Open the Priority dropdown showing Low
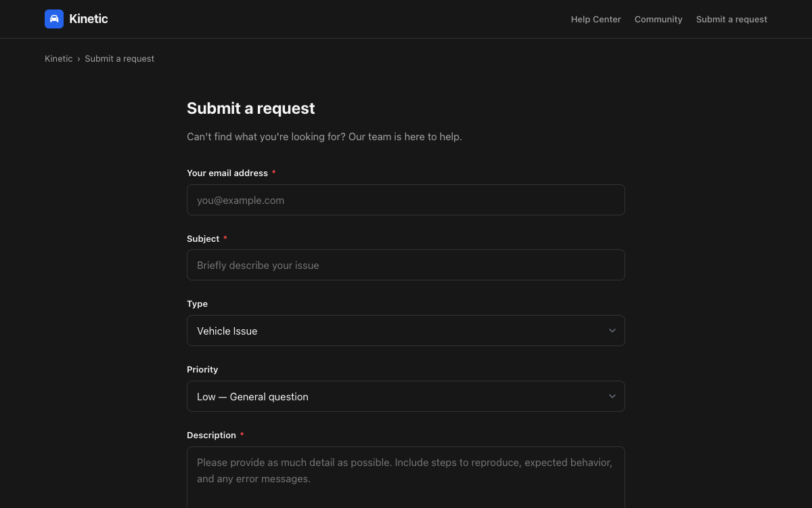 [x=406, y=396]
